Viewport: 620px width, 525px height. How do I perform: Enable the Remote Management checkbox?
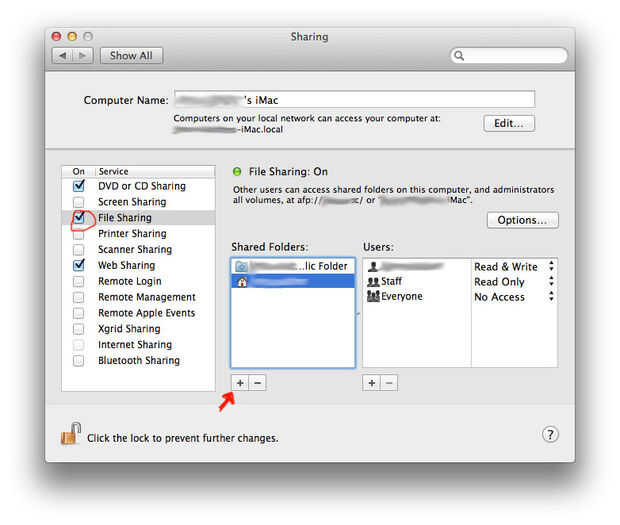tap(79, 297)
